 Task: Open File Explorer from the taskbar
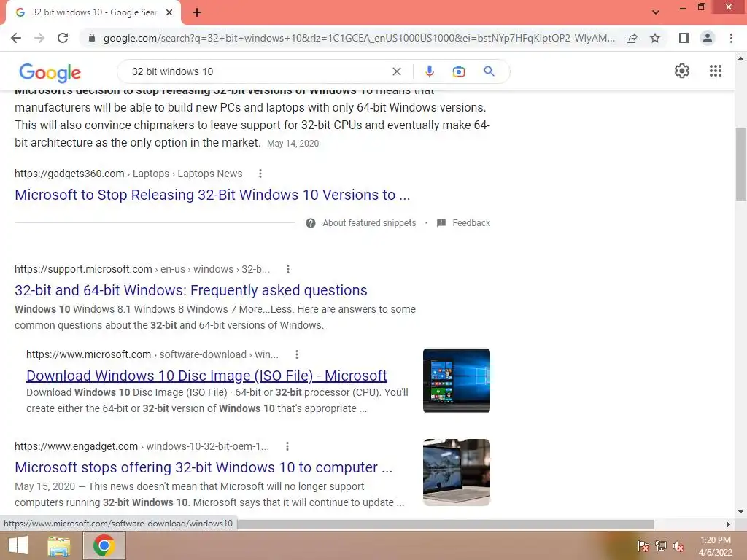click(x=59, y=545)
